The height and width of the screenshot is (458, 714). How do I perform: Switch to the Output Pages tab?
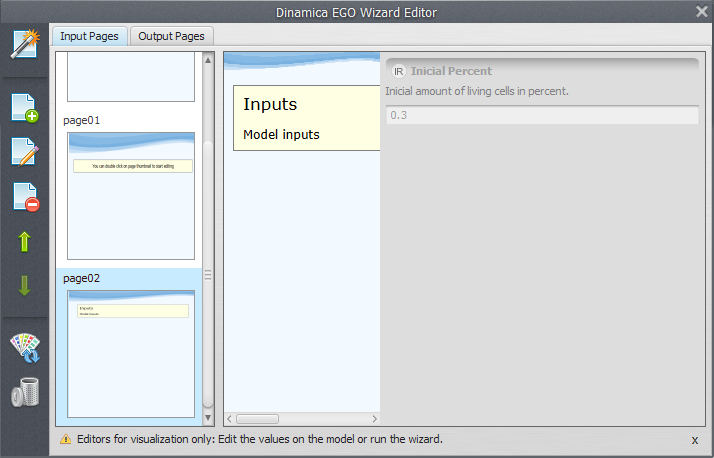pos(171,36)
